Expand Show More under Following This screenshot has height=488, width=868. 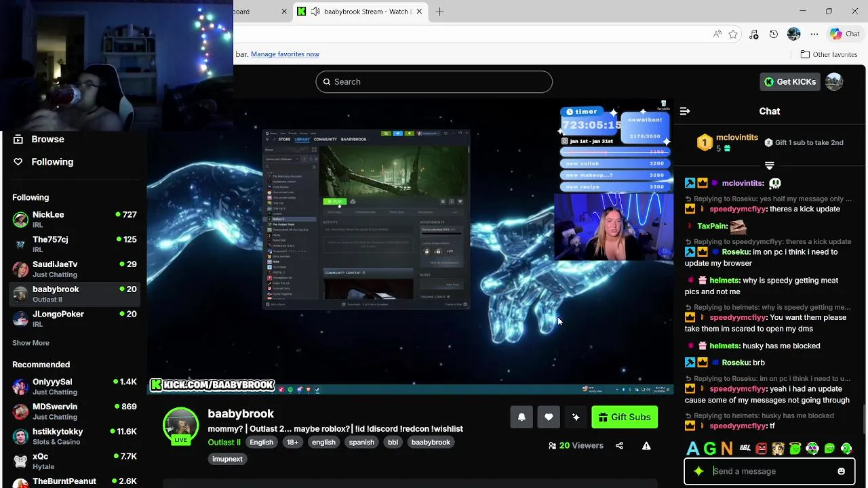tap(31, 343)
